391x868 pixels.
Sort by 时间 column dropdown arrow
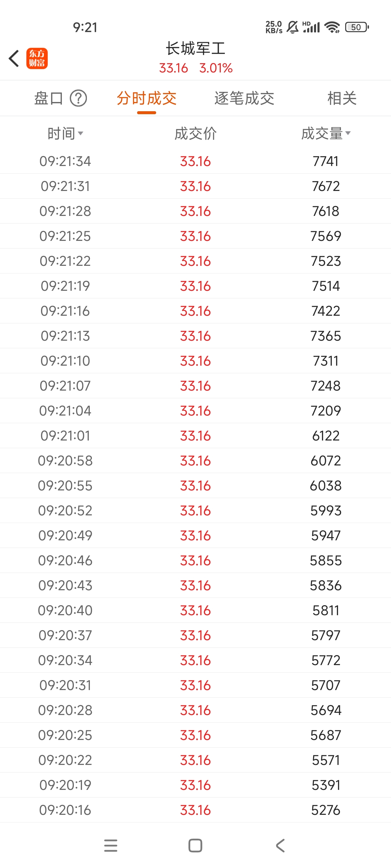pyautogui.click(x=80, y=133)
